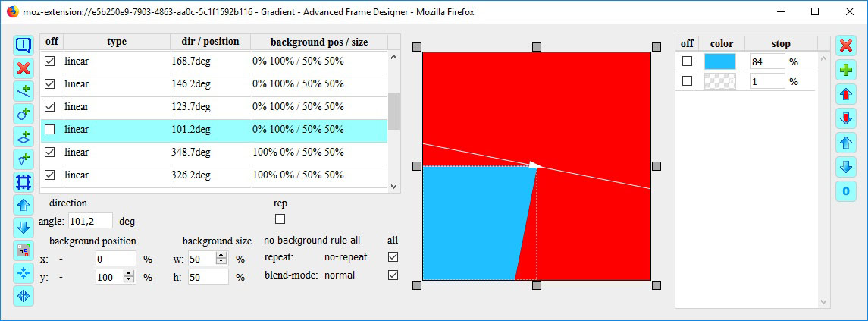Uncheck the blend-mode all checkbox
The image size is (868, 321).
click(x=393, y=275)
